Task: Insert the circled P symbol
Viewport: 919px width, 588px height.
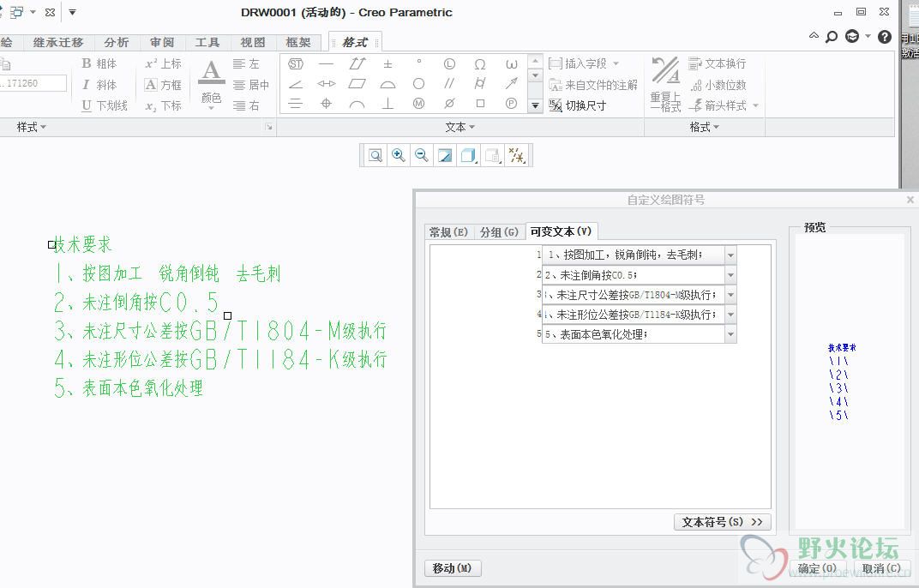Action: click(x=511, y=104)
